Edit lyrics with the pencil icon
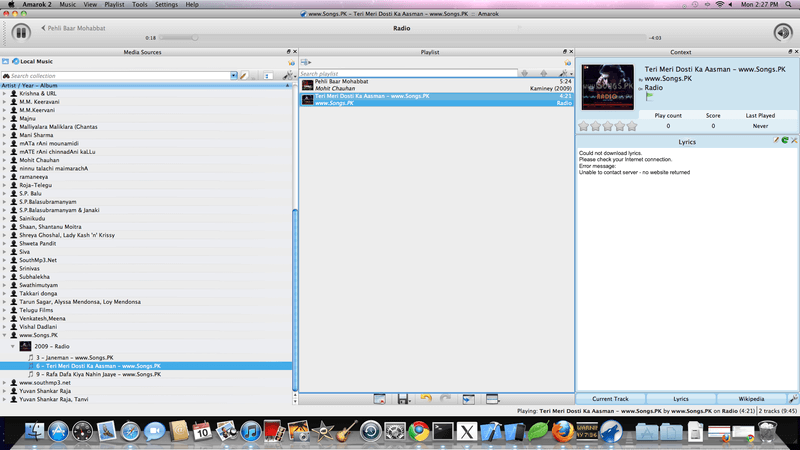This screenshot has width=800, height=450. (x=776, y=140)
